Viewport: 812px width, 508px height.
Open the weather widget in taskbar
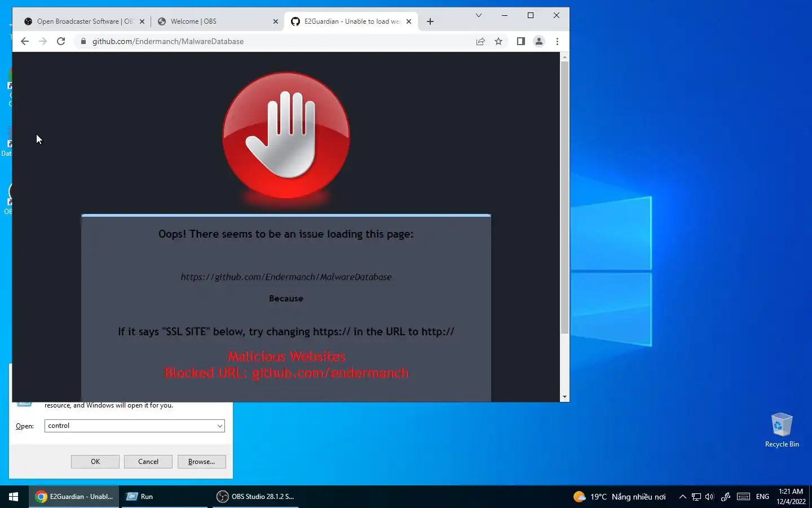click(619, 497)
